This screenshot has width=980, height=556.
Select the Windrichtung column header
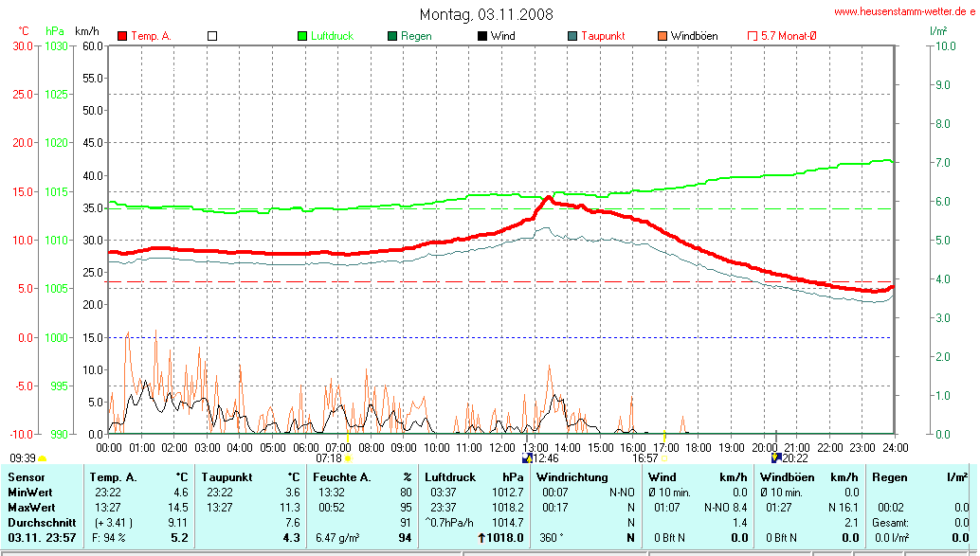572,477
